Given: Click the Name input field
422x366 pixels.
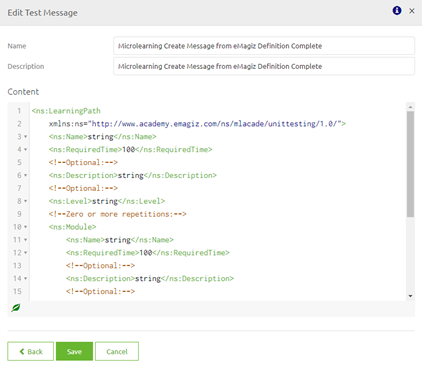Looking at the screenshot, I should (264, 46).
